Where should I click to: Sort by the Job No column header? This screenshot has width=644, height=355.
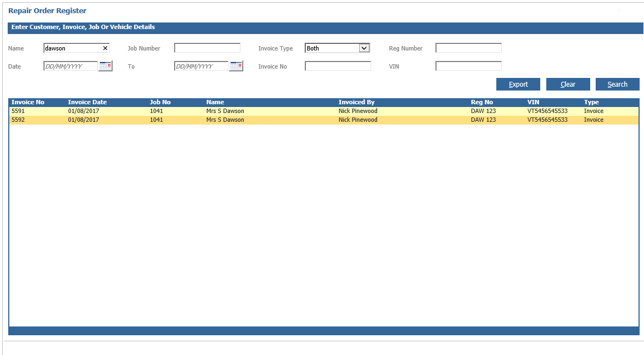(x=160, y=102)
